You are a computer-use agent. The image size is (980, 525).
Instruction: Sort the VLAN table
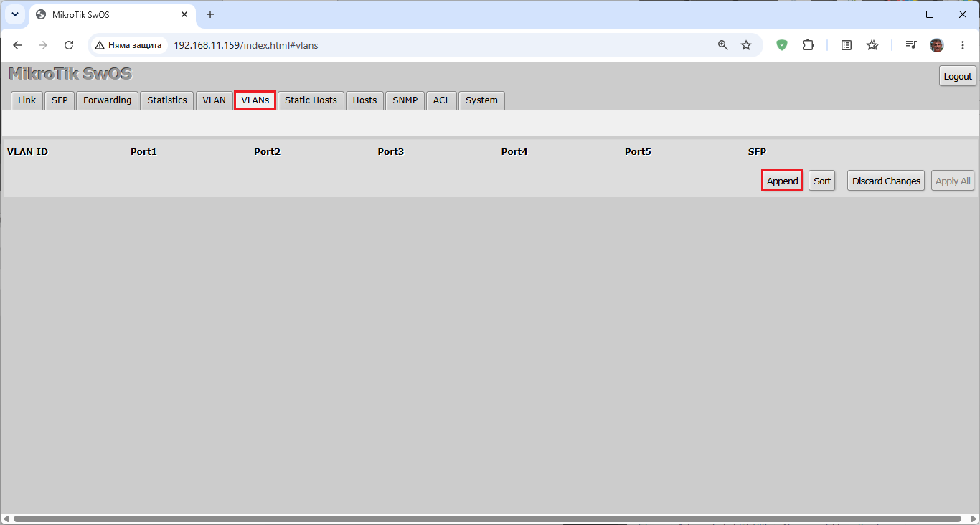pyautogui.click(x=822, y=181)
